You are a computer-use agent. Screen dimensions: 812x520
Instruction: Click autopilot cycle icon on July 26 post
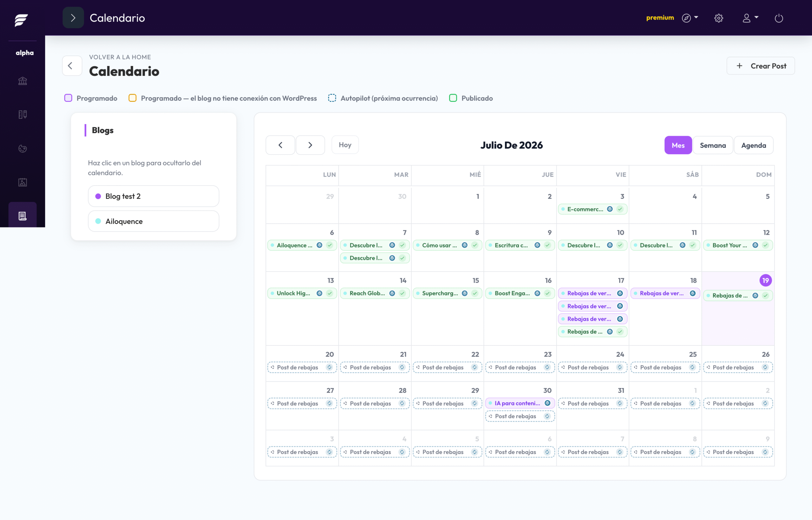pos(765,367)
